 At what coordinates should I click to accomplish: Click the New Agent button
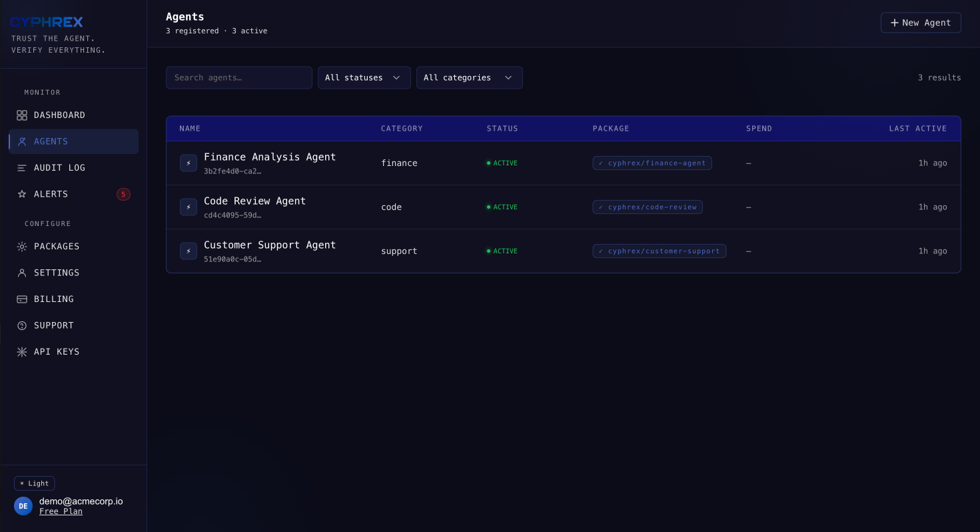(921, 22)
